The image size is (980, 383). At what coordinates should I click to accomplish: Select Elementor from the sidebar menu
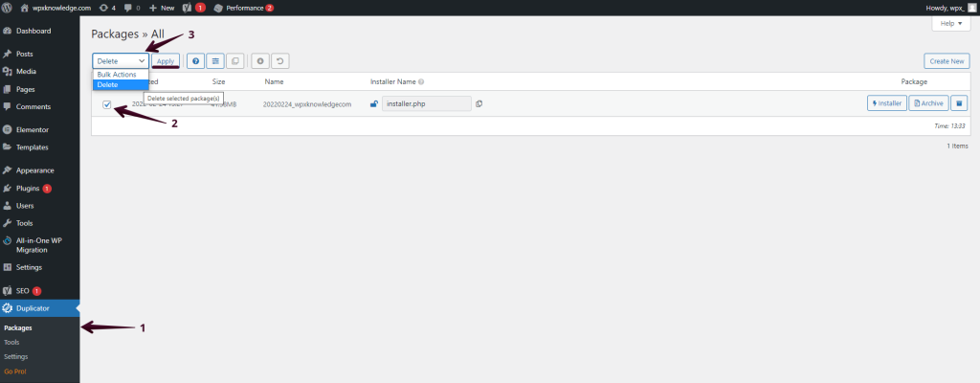coord(32,129)
